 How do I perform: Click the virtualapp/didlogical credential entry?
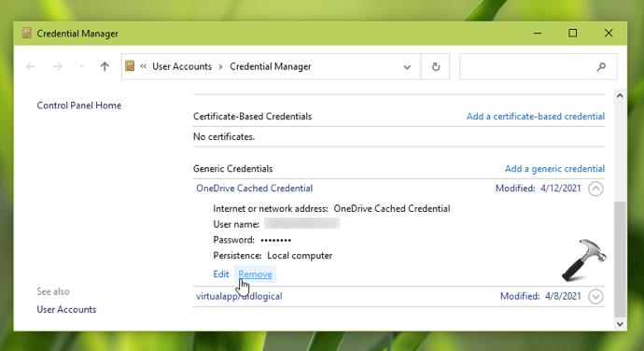pos(239,296)
